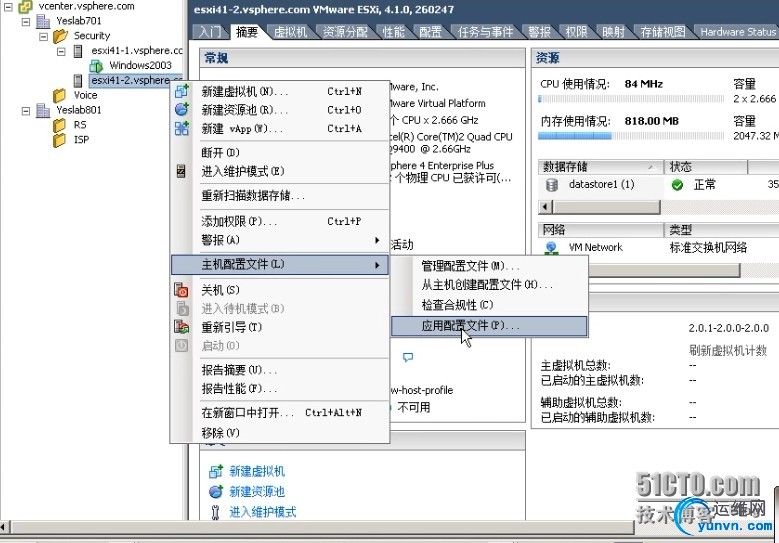Open 主机配置文件(L) submenu
Viewport: 779px width, 543px height.
[x=280, y=264]
